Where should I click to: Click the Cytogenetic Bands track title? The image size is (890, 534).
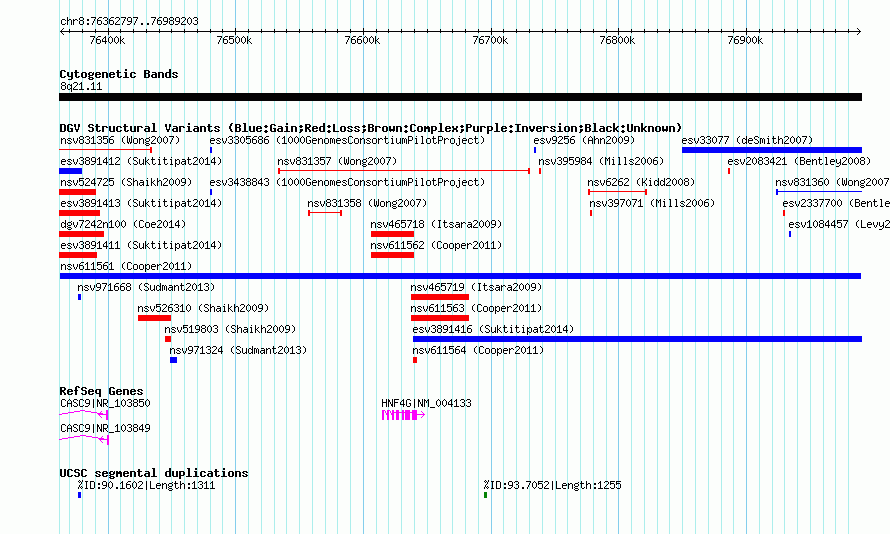[119, 74]
